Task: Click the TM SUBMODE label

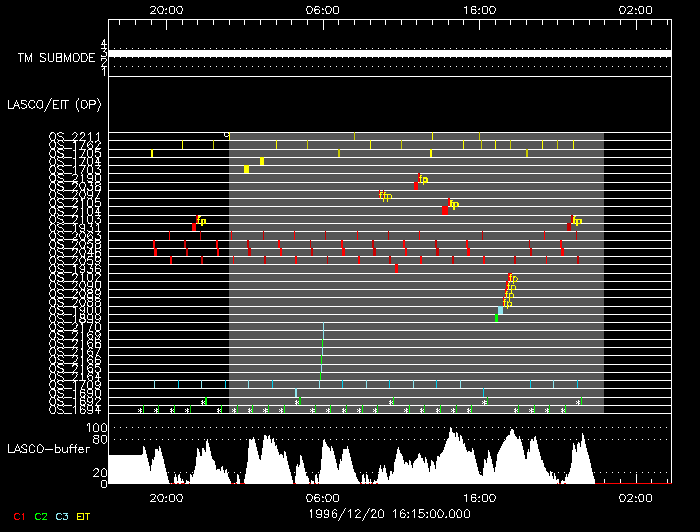Action: [50, 58]
